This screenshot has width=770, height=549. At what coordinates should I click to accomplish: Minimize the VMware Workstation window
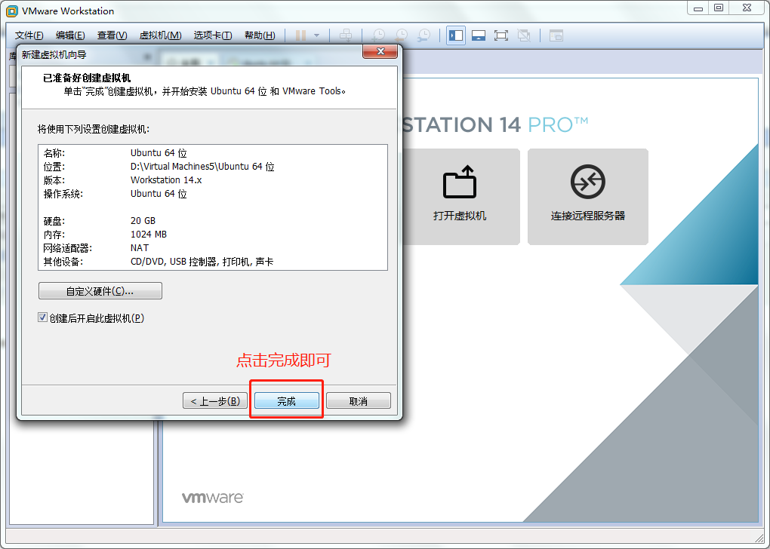click(698, 8)
